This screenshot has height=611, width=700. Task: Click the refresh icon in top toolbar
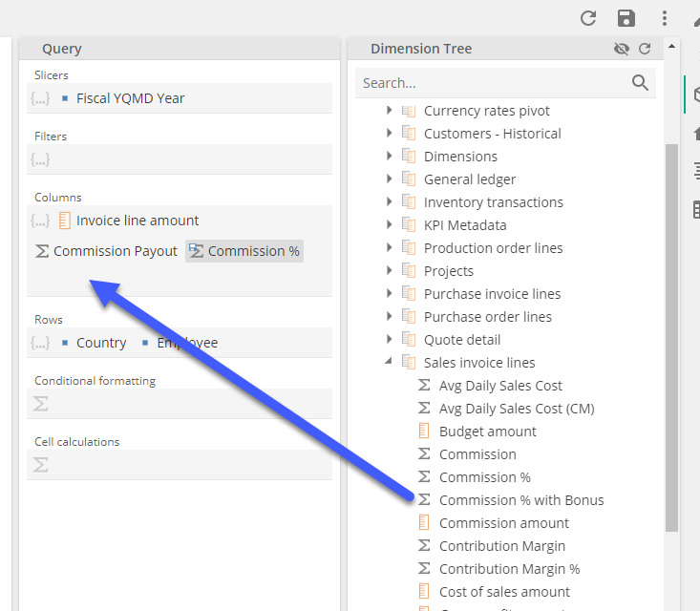point(588,18)
